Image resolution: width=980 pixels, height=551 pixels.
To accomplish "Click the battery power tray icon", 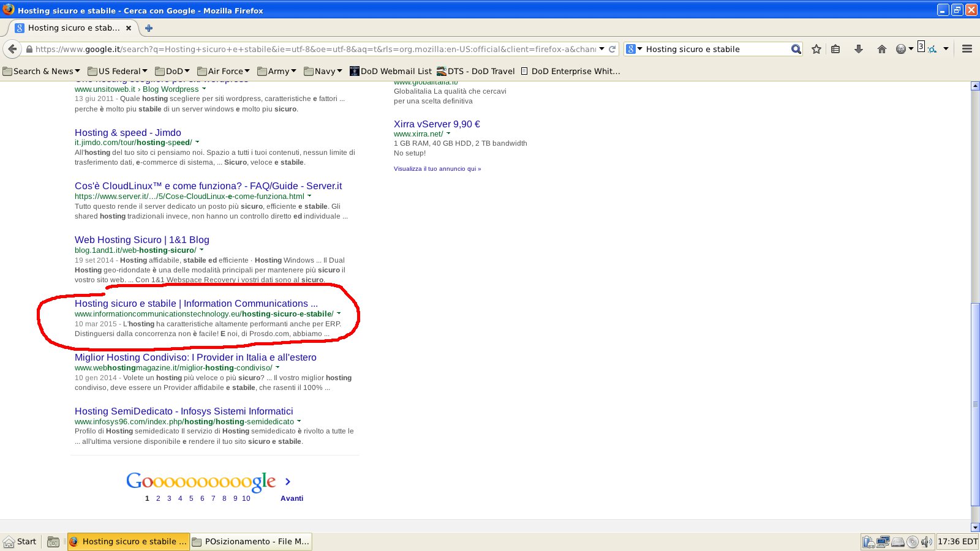I will (x=868, y=542).
